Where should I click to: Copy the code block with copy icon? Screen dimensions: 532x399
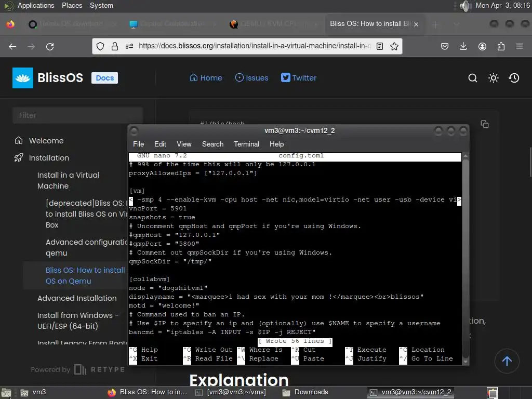pyautogui.click(x=485, y=124)
